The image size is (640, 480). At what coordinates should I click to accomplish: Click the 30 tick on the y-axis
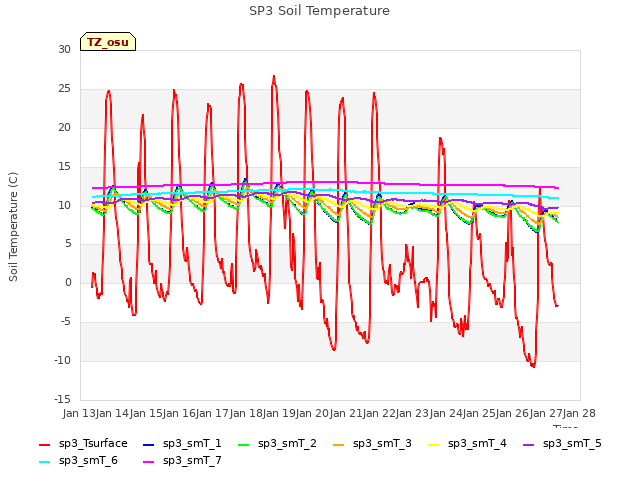(64, 50)
